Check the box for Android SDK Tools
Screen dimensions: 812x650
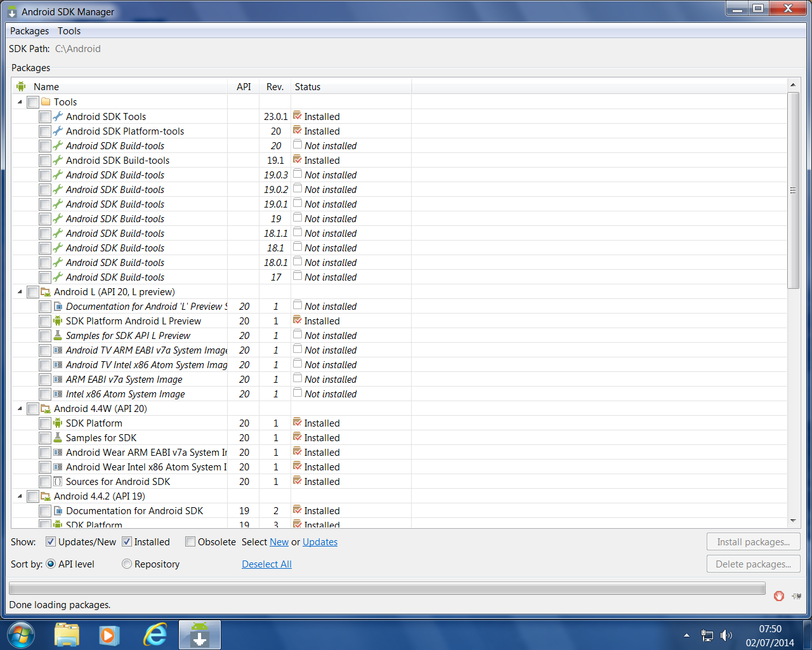[45, 117]
